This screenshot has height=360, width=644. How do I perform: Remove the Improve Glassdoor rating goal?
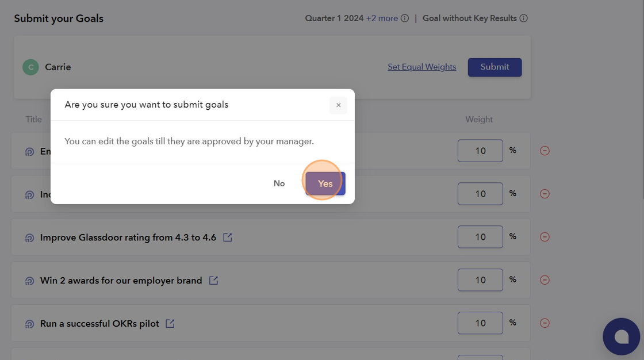point(545,237)
